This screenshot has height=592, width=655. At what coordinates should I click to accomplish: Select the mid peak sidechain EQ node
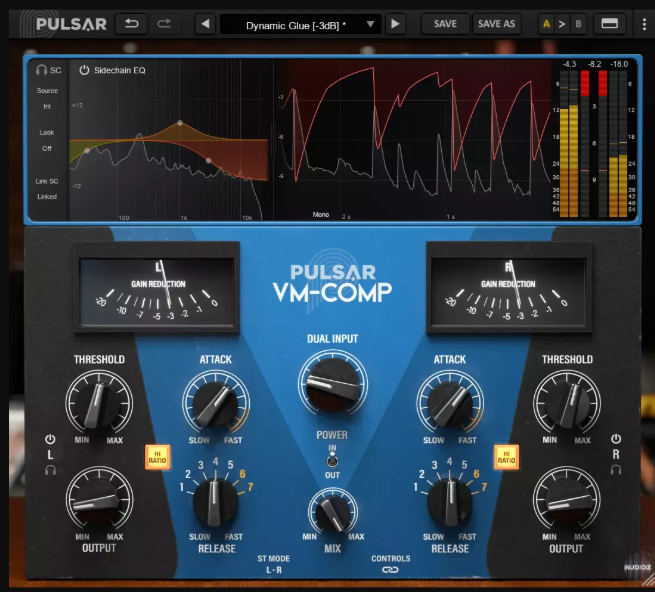(180, 123)
